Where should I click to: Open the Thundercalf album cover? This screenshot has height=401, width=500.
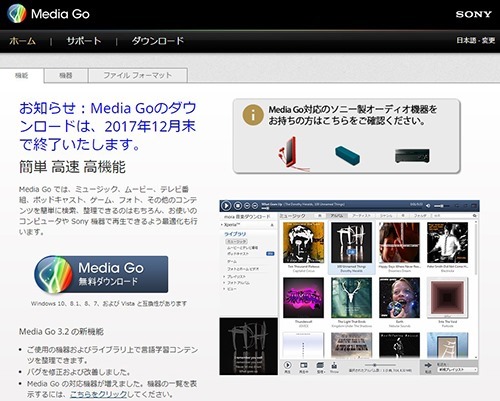pos(303,298)
